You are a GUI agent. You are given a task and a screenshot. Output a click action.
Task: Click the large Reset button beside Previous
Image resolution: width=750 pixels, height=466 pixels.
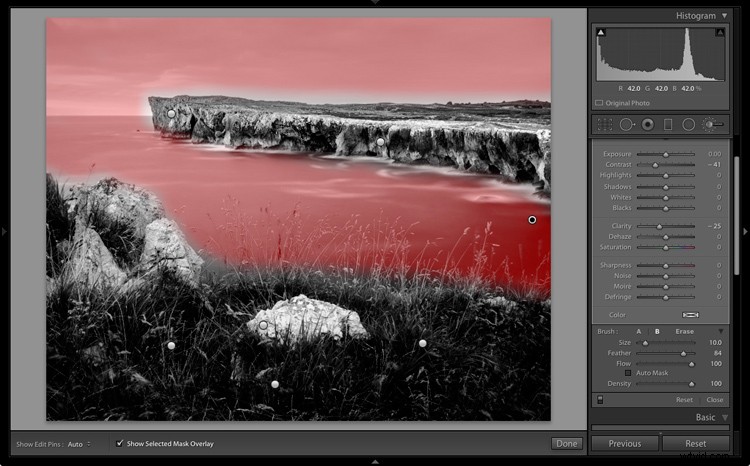click(x=695, y=444)
